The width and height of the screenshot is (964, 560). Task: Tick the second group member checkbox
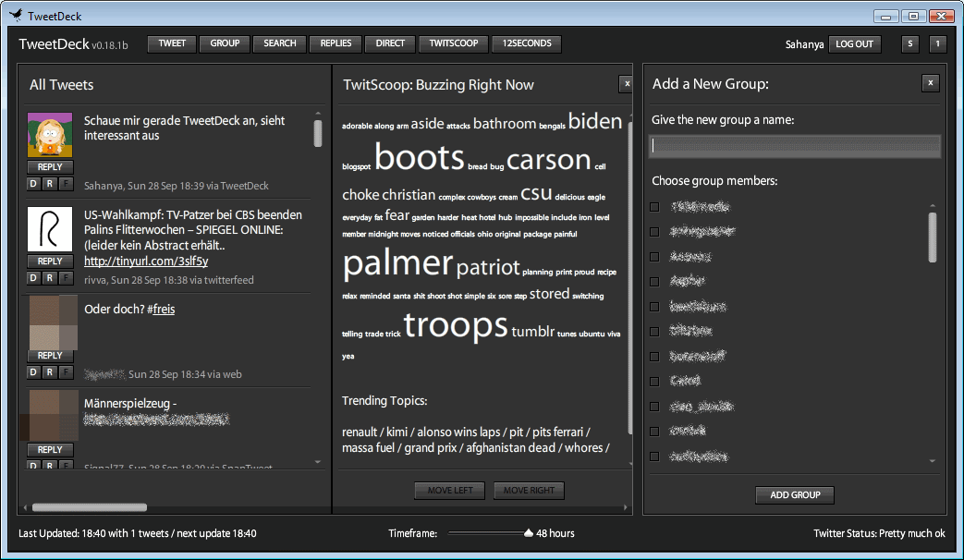(654, 232)
